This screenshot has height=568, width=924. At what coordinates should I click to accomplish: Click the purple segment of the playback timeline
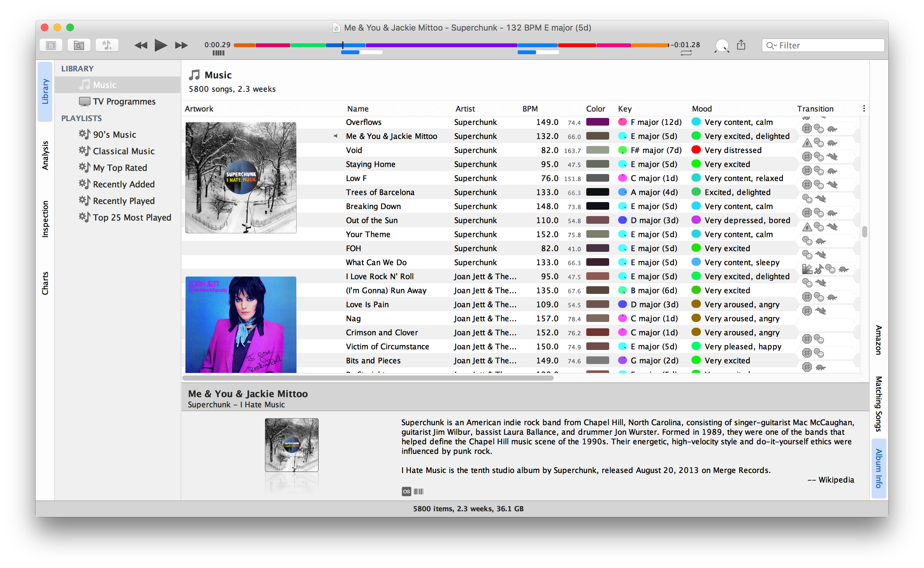(x=442, y=45)
